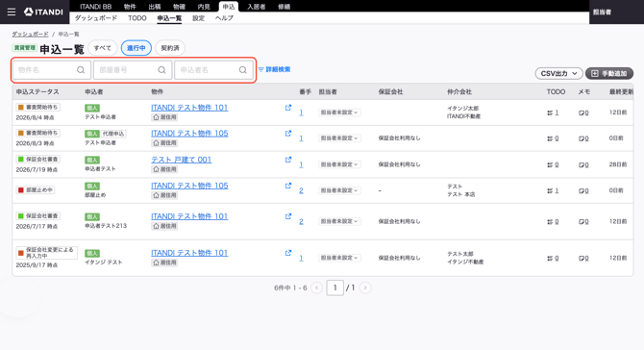Go to the previous page arrow in pagination
This screenshot has width=644, height=350.
click(316, 287)
